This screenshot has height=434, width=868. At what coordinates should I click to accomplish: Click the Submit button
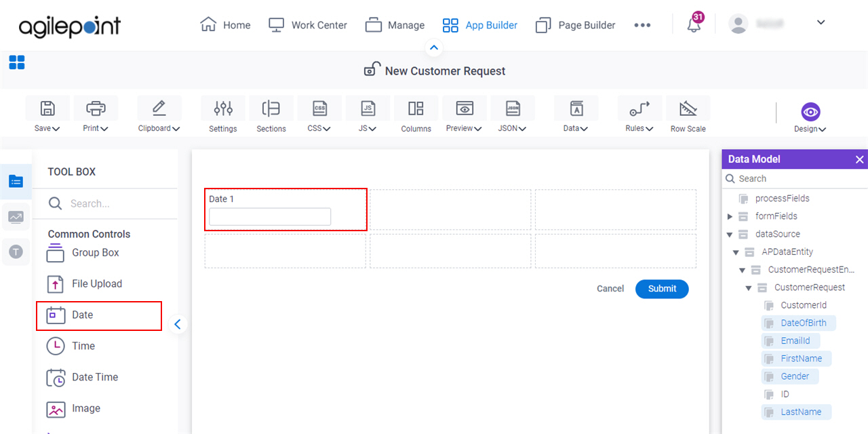click(662, 289)
